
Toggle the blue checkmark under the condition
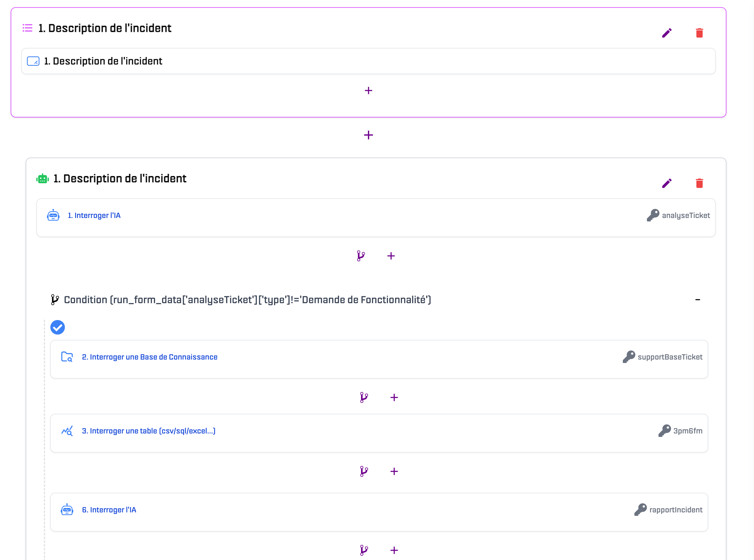coord(58,327)
